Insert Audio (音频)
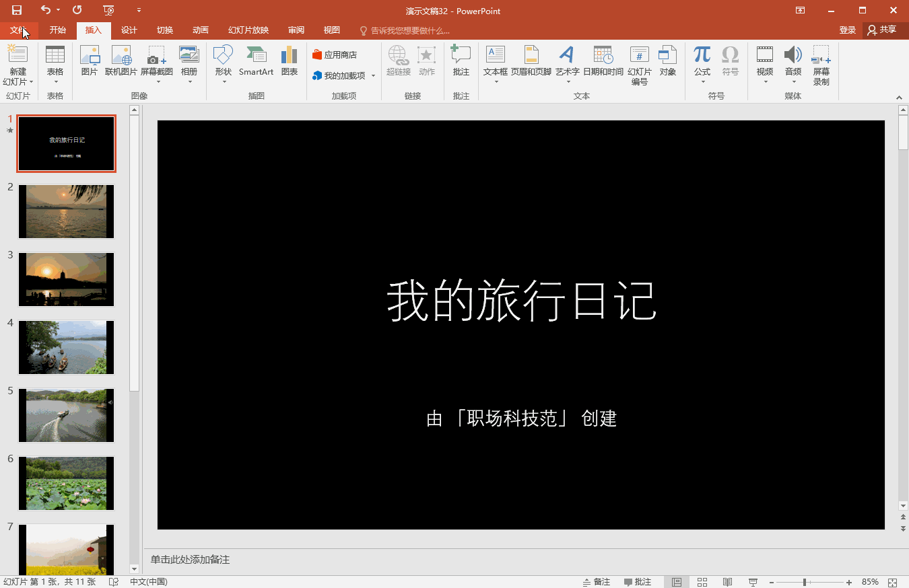Screen dimensions: 909x588 (793, 65)
